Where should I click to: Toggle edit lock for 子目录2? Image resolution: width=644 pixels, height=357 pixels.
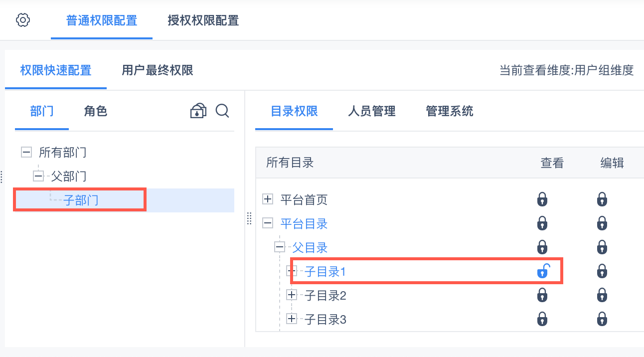[x=602, y=296]
